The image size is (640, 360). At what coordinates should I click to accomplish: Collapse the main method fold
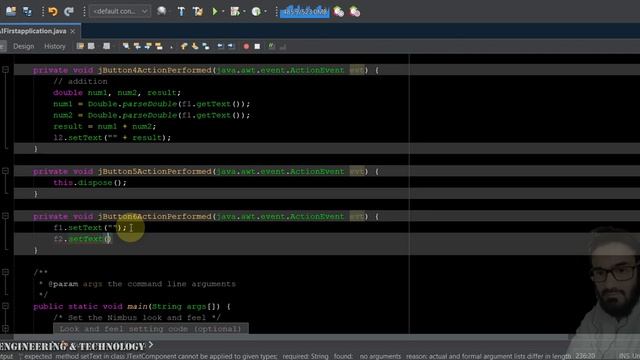[5, 306]
